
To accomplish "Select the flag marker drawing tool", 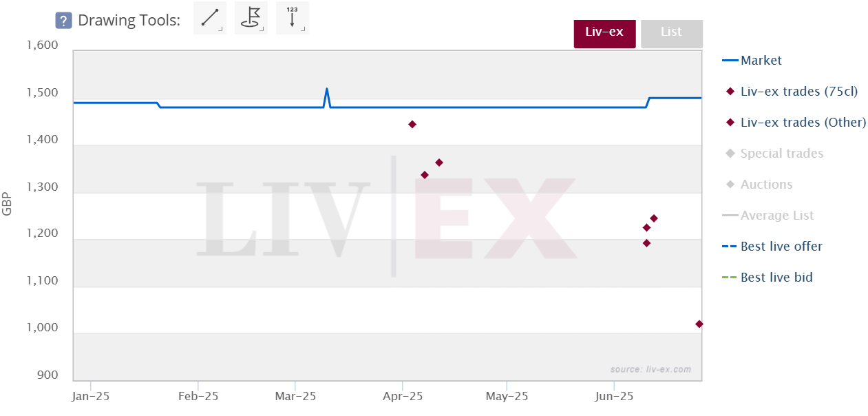I will 251,18.
